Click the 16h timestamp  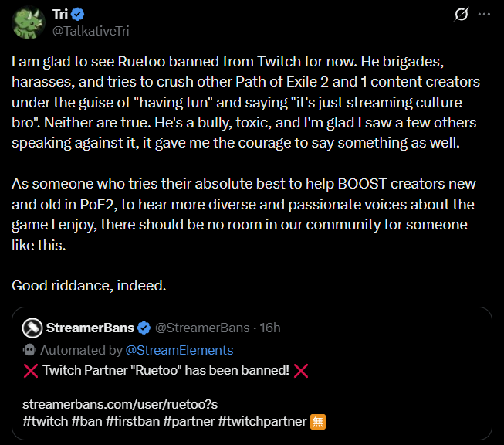click(x=270, y=328)
